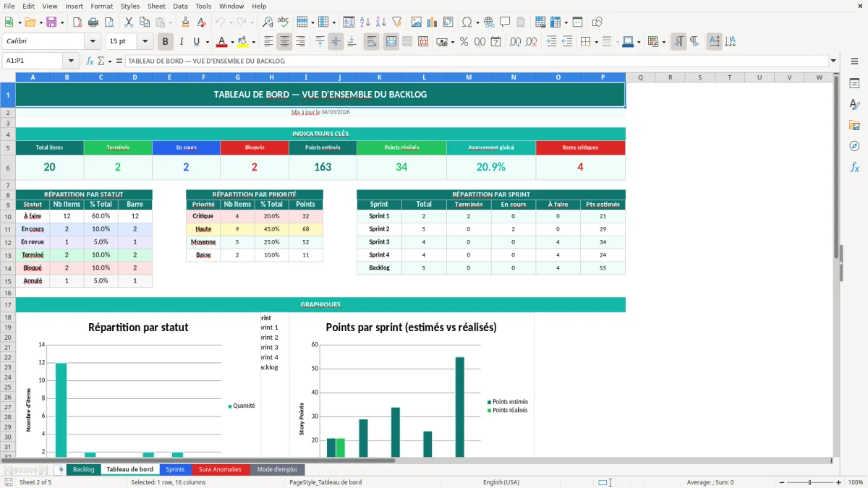Open the Format menu
Viewport: 868px width, 488px height.
[x=101, y=6]
